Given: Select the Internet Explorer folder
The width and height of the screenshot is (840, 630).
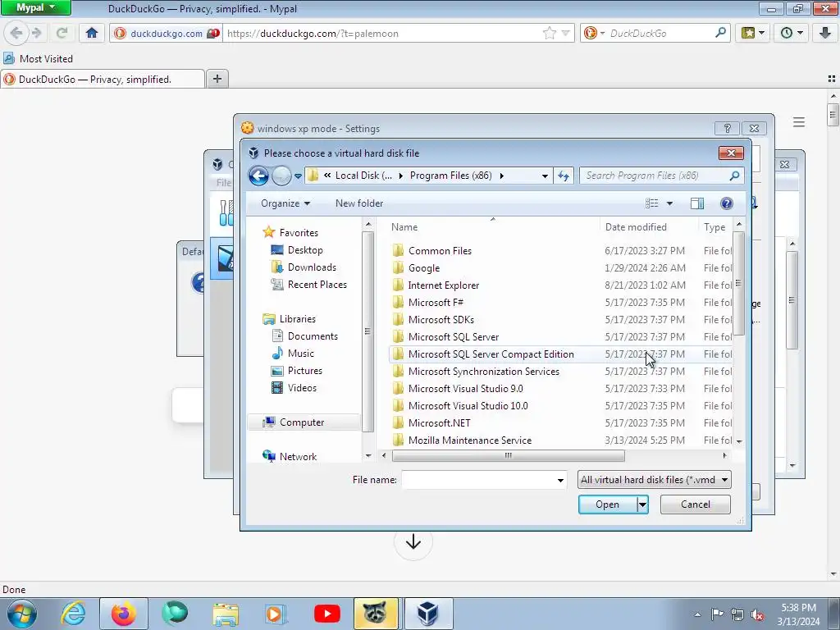Looking at the screenshot, I should [443, 285].
